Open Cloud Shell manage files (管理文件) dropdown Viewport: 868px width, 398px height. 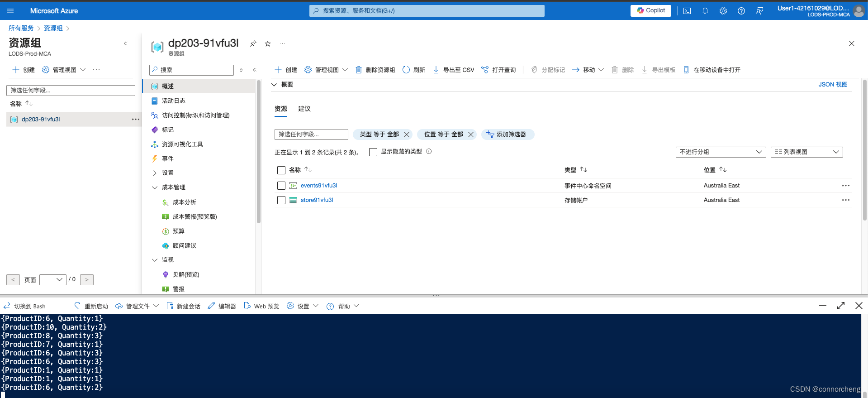click(137, 306)
